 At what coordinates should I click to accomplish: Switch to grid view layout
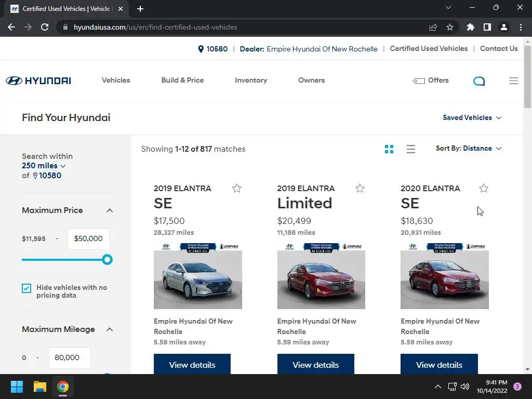click(389, 149)
